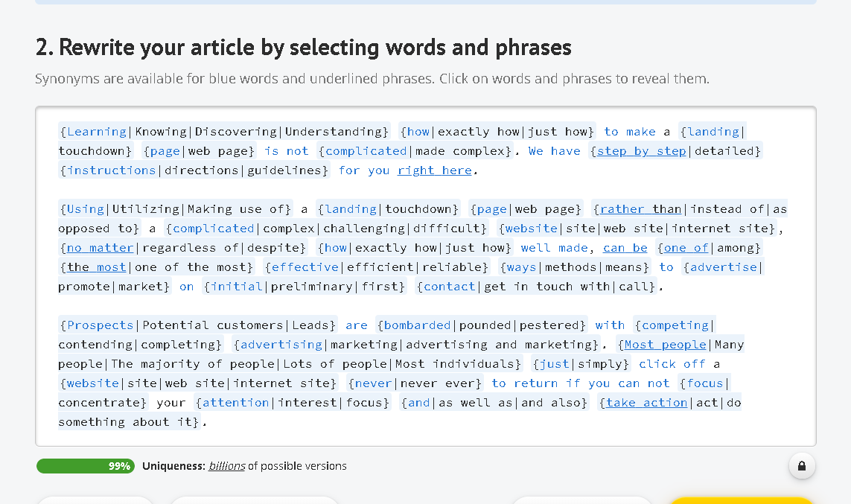Click the underlined phrase "right here"

(x=434, y=170)
